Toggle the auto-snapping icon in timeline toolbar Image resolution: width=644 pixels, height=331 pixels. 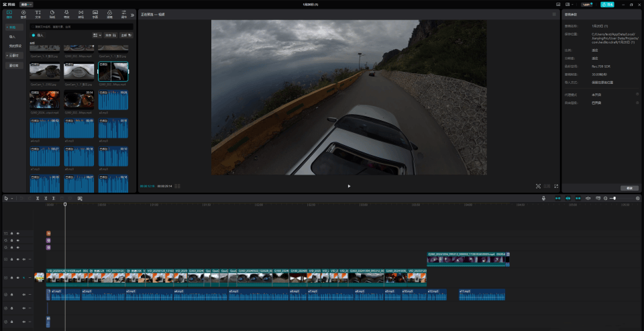click(568, 198)
